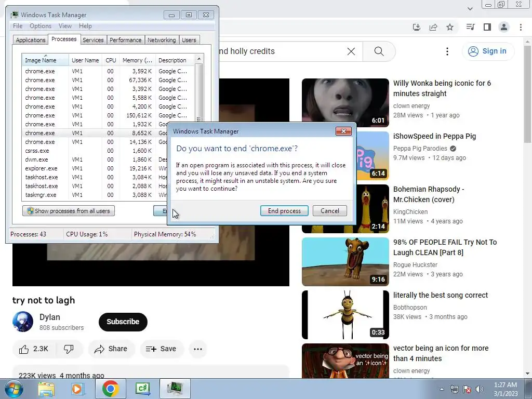
Task: Switch to the Services tab
Action: (x=93, y=40)
